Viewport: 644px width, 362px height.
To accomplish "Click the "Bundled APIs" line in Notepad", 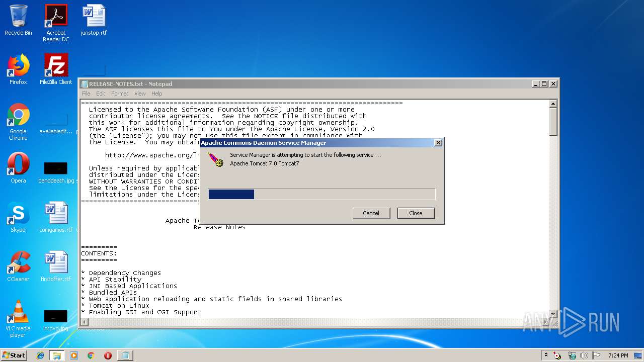I will click(x=109, y=293).
